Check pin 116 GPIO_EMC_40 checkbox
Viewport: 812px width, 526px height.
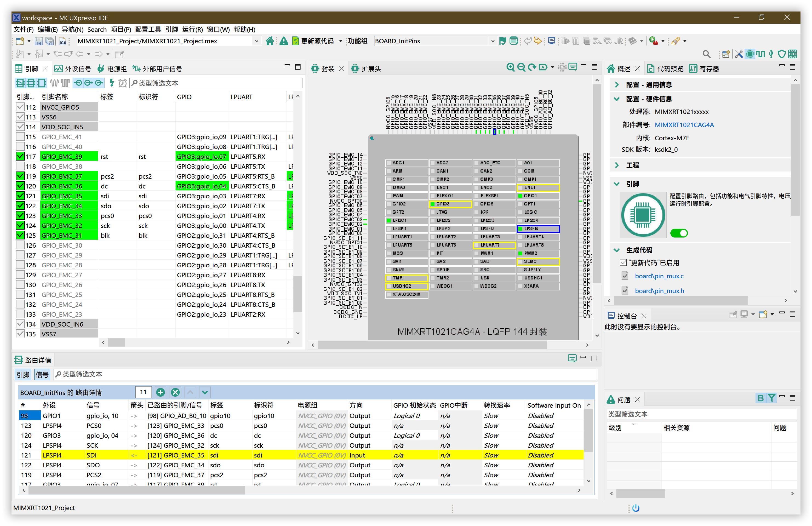tap(20, 147)
